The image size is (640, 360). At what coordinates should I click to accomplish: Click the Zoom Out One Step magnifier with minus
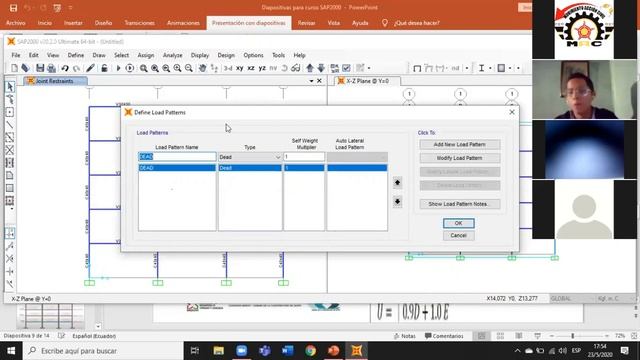point(189,68)
